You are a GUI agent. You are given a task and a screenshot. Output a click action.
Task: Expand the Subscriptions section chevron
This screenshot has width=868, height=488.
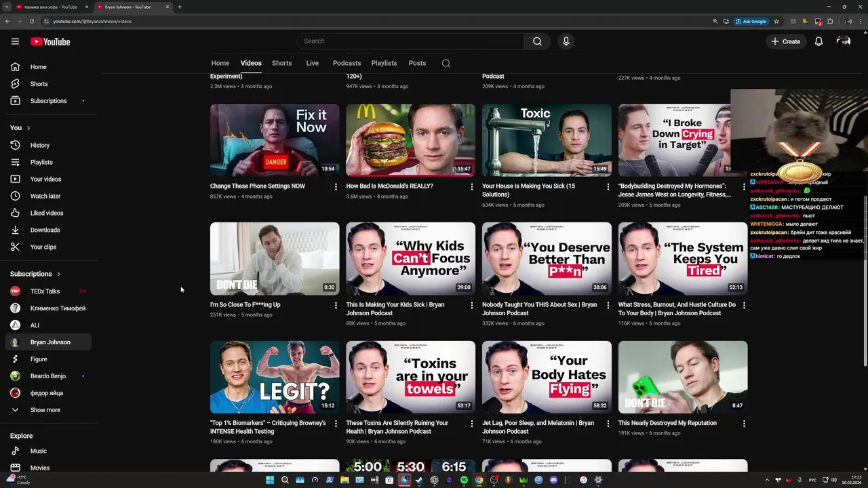(x=58, y=274)
